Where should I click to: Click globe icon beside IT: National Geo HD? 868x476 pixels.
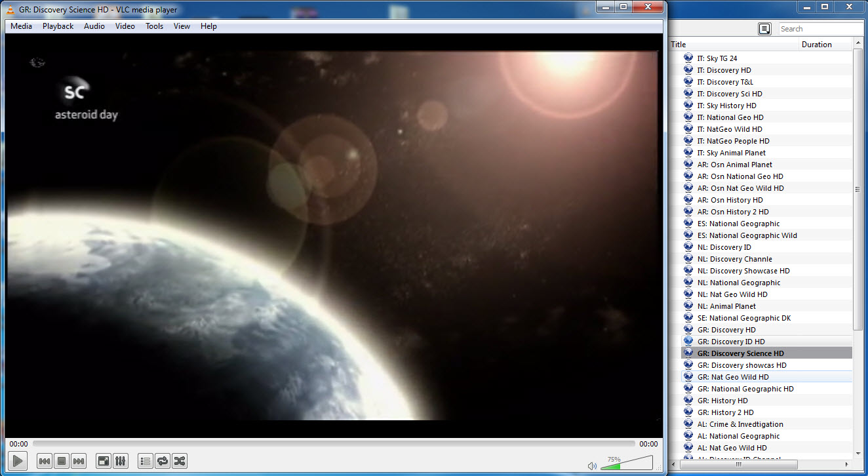[688, 117]
